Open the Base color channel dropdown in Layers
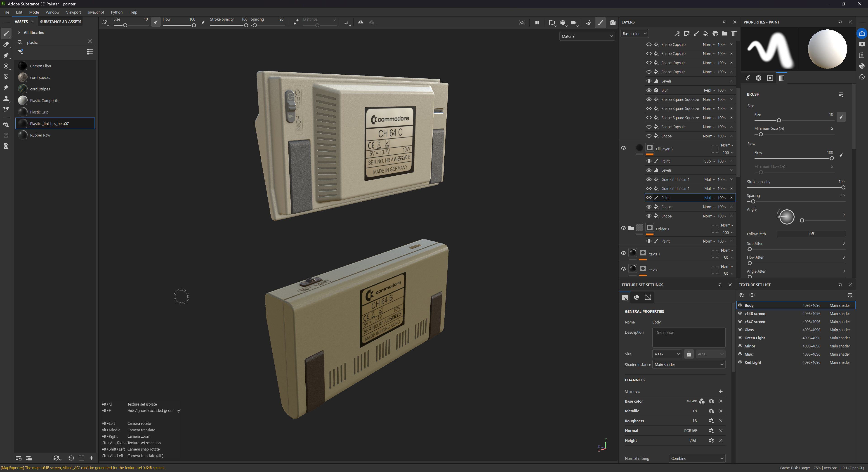 coord(634,34)
